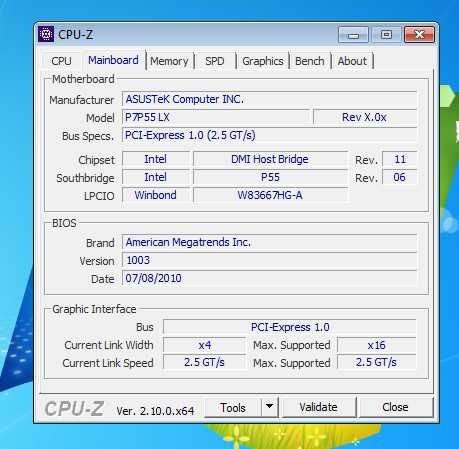Go to the SPD tab
The image size is (459, 449).
tap(215, 61)
